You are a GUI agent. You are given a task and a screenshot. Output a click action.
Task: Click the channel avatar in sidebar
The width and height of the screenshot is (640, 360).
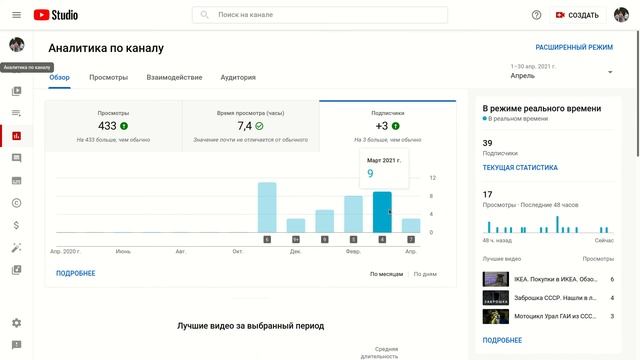pos(17,44)
